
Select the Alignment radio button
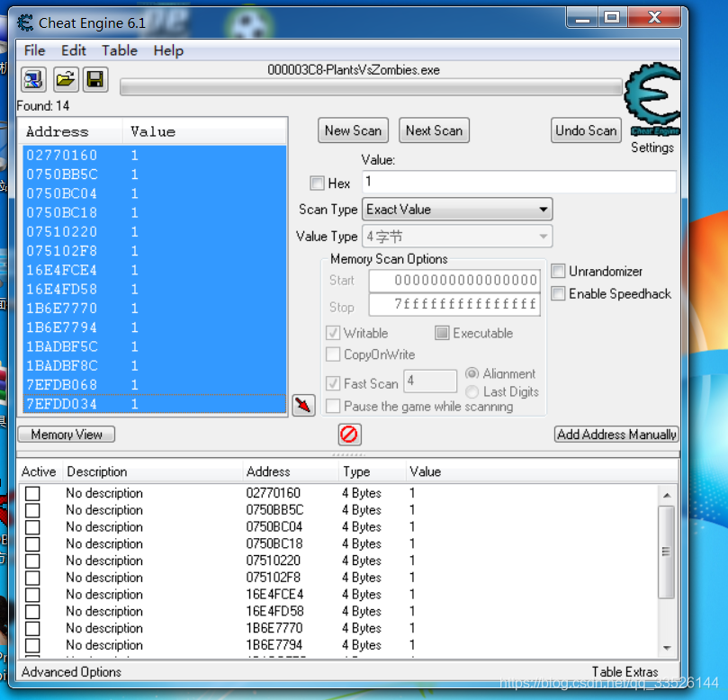pyautogui.click(x=472, y=373)
